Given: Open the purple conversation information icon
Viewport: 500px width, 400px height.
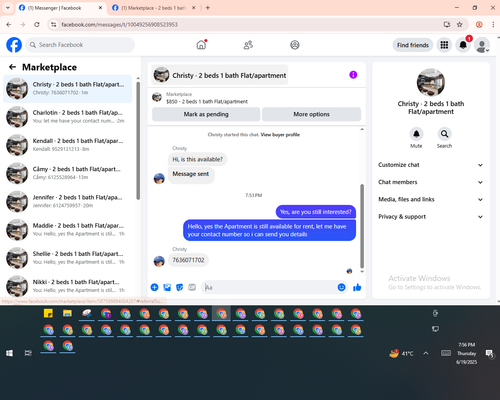Looking at the screenshot, I should point(353,75).
